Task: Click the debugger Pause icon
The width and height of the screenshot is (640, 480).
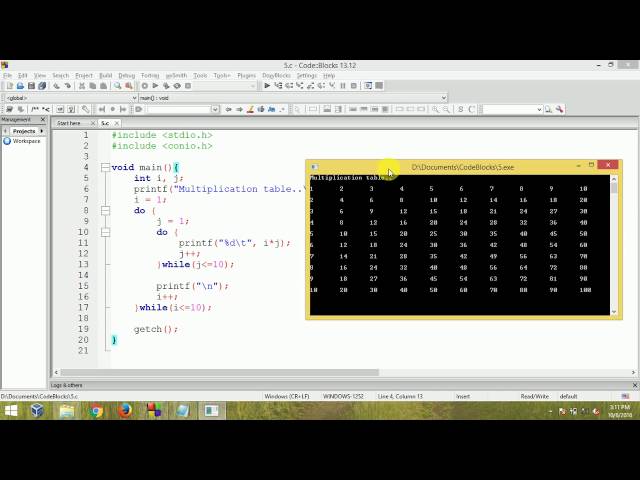Action: [x=343, y=86]
